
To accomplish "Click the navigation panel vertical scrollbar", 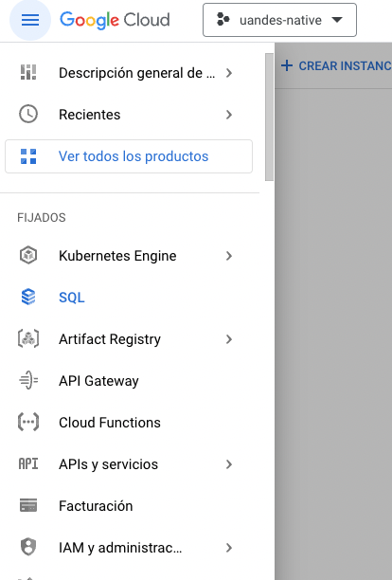I will coord(269,117).
